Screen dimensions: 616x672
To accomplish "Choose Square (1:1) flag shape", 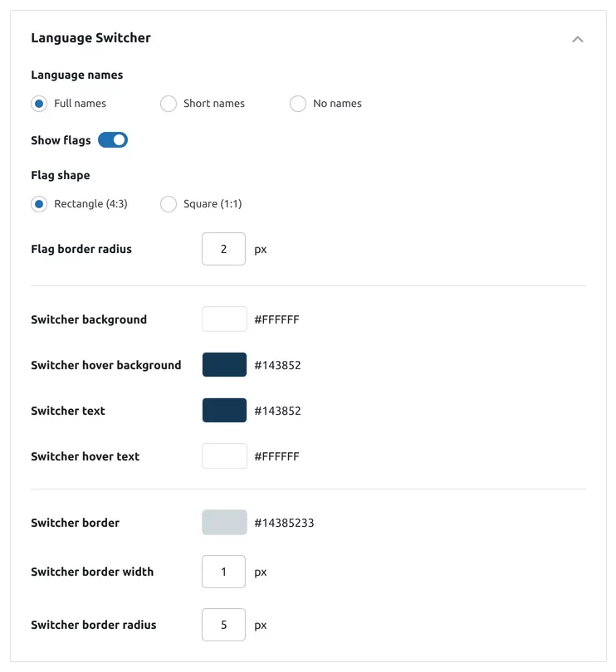I will [x=169, y=204].
